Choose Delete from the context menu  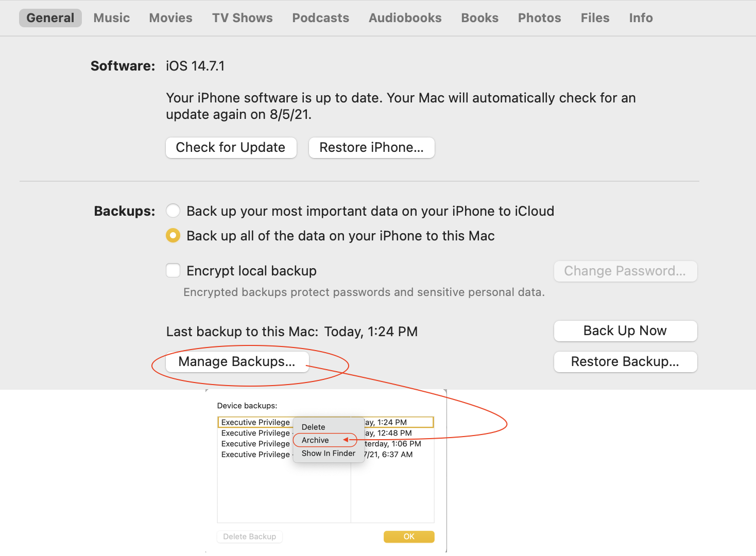(x=329, y=427)
